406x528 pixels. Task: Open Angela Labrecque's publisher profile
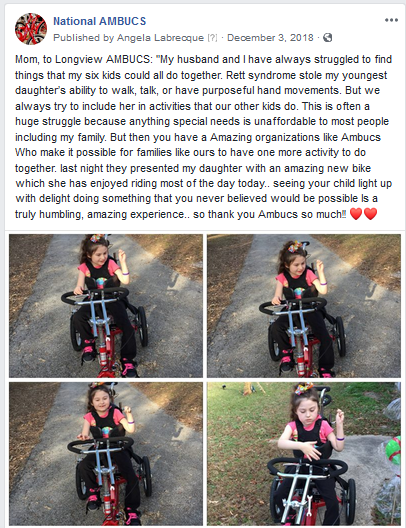[160, 38]
